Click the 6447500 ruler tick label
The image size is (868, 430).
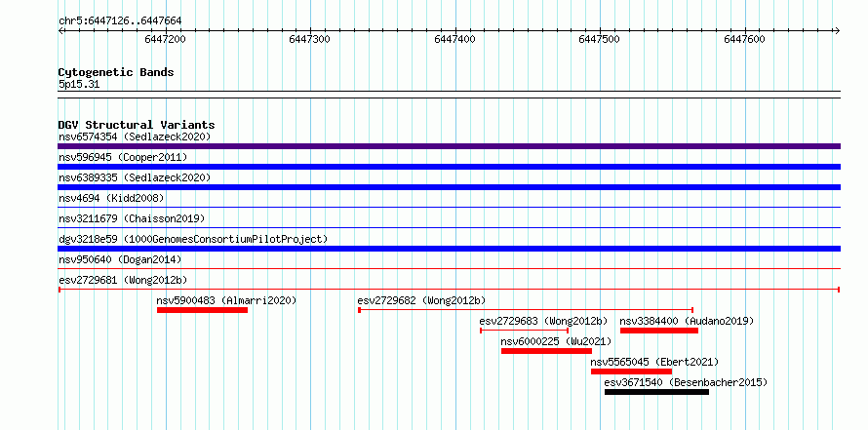pos(599,39)
